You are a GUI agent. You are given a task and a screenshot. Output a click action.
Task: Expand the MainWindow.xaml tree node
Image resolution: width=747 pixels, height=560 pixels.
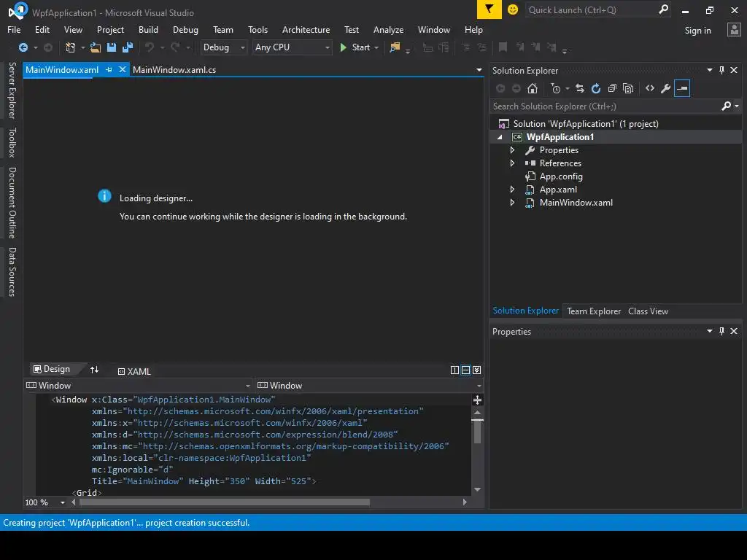pyautogui.click(x=512, y=203)
